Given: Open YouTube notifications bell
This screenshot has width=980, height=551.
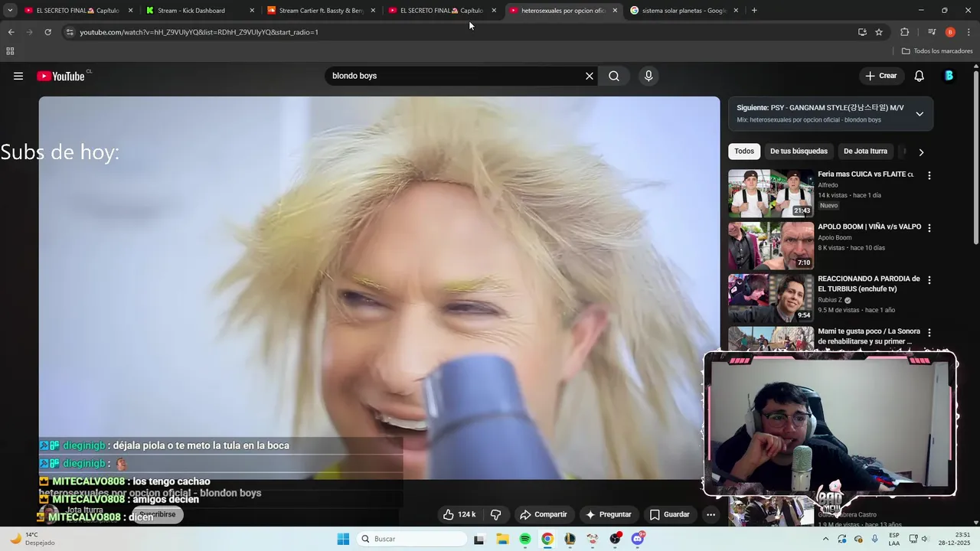Looking at the screenshot, I should coord(920,76).
